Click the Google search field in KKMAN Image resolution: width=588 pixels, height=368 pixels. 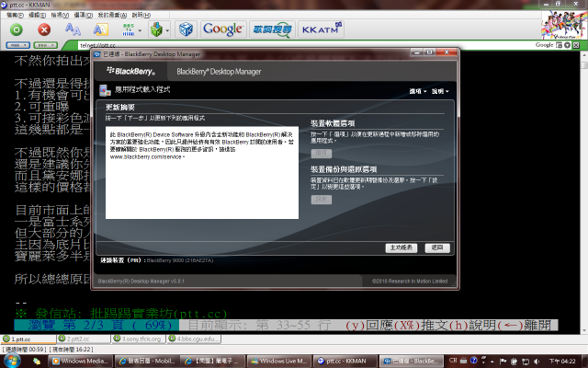coord(544,45)
